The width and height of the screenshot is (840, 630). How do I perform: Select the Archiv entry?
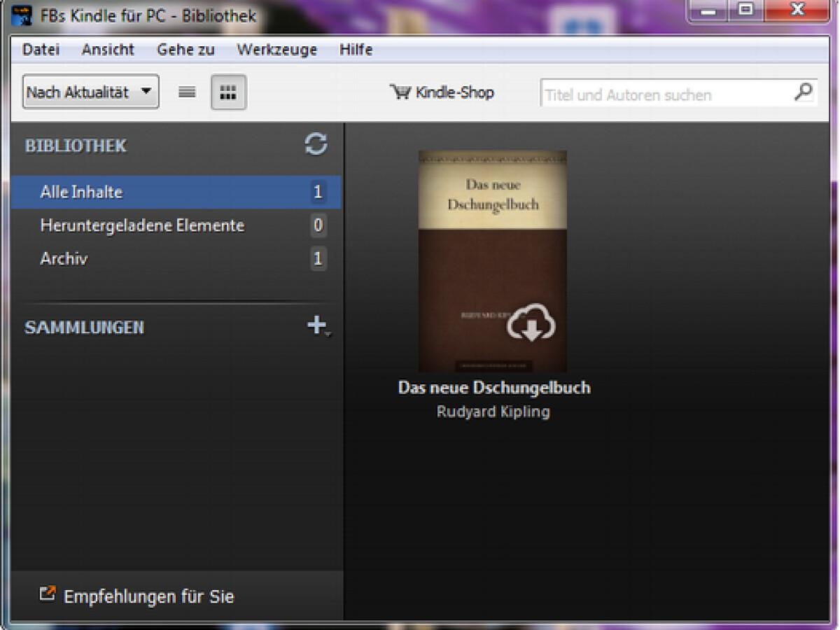(176, 259)
